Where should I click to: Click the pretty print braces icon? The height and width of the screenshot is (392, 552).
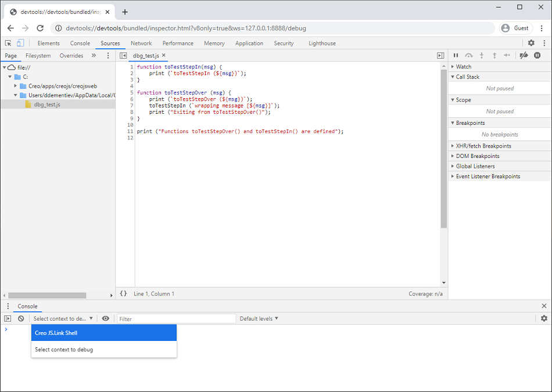[123, 294]
